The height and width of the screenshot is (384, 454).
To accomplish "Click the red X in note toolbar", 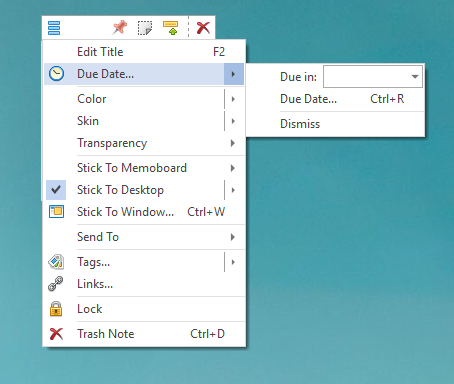I will (x=203, y=28).
